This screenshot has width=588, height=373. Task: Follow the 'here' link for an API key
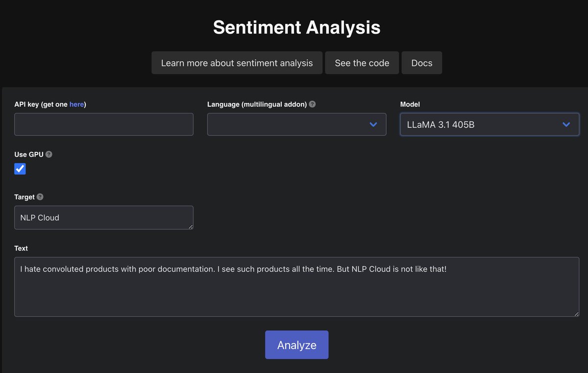(76, 104)
